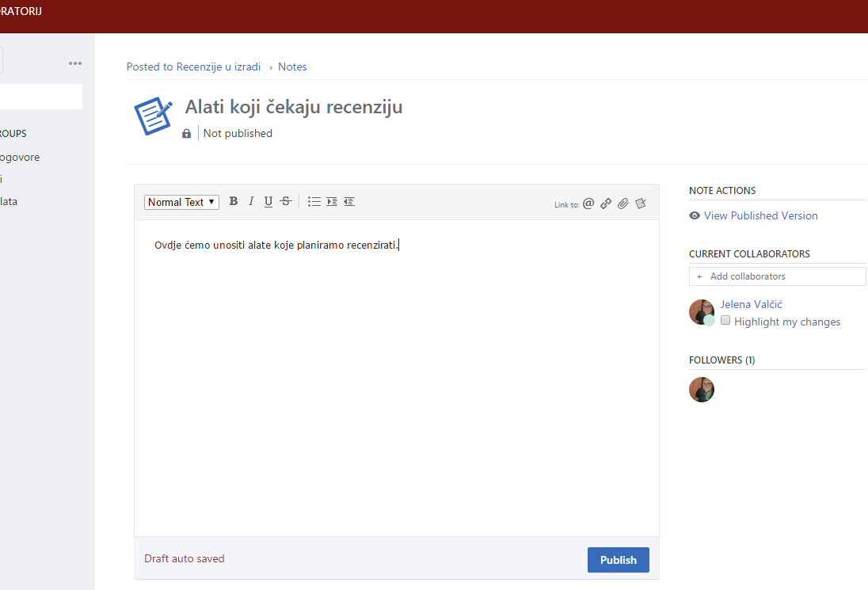Enable Highlight my changes checkbox
Viewport: 868px width, 590px height.
coord(725,321)
